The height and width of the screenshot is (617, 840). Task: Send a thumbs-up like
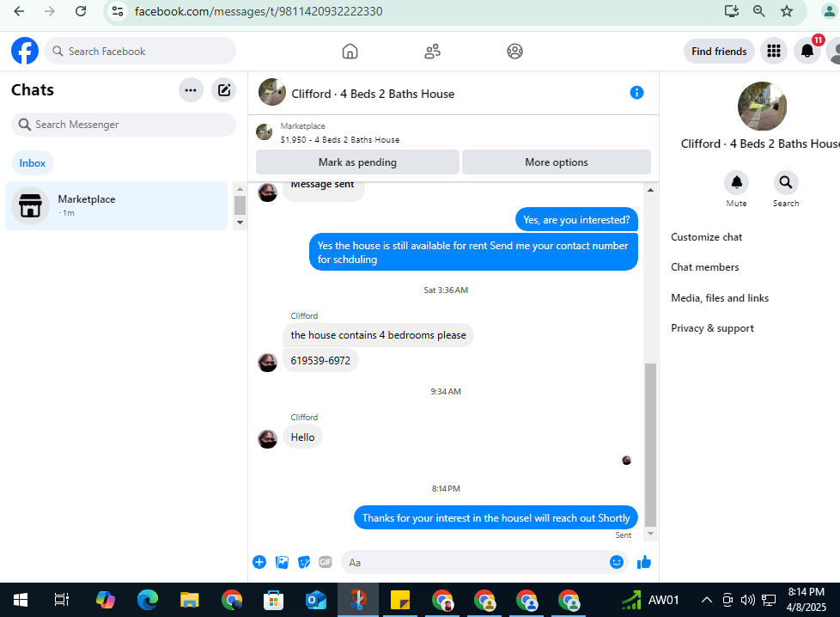pyautogui.click(x=644, y=562)
